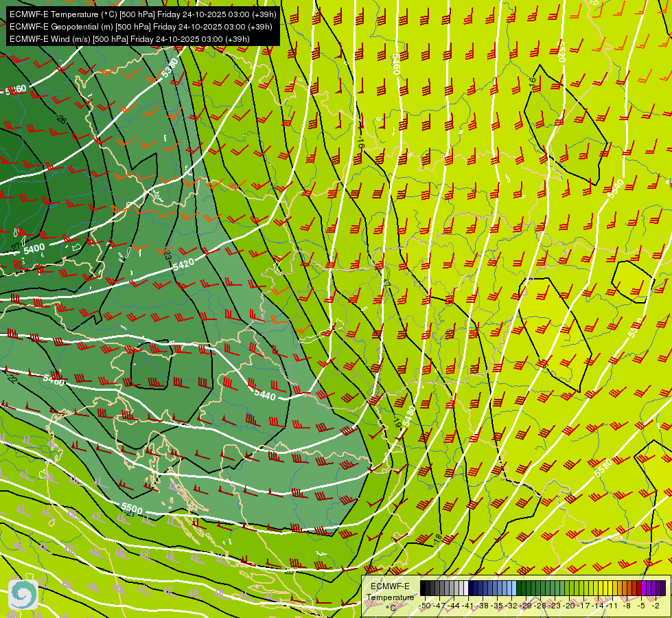
Task: Click the purple -2 end of the color scale
Action: 663,588
